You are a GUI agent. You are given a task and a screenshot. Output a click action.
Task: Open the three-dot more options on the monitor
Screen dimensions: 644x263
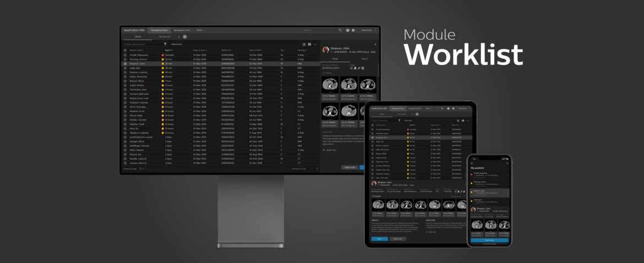tap(315, 44)
